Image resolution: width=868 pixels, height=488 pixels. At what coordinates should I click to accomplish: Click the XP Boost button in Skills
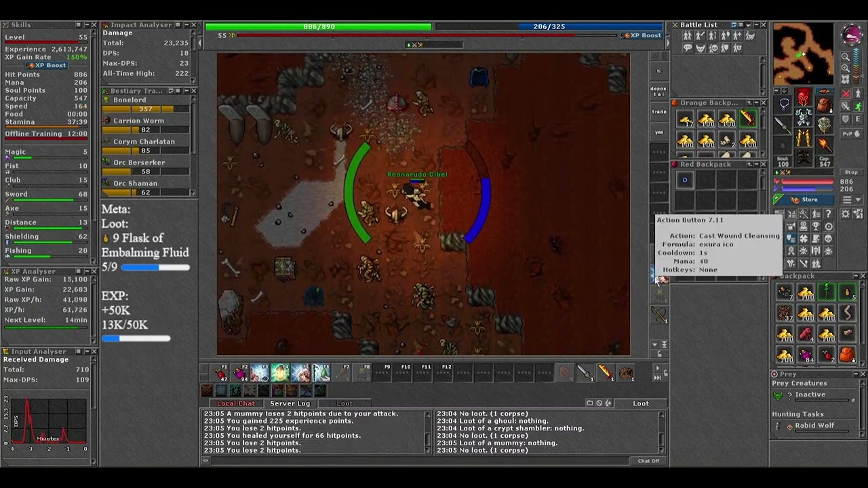click(47, 65)
